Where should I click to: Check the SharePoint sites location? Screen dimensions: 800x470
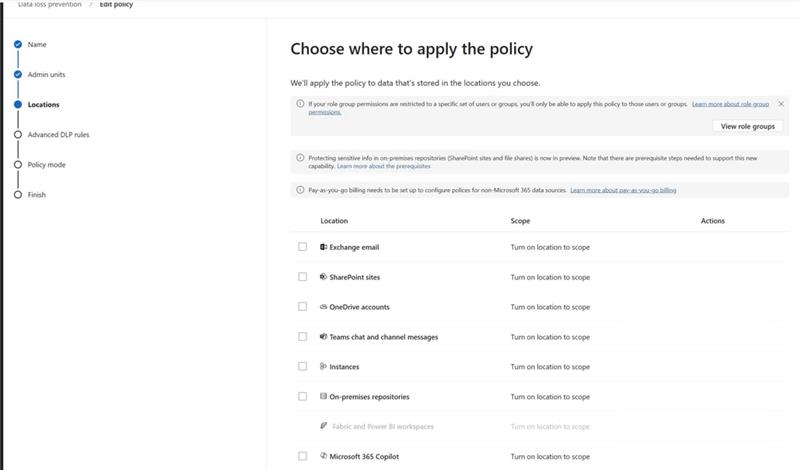[x=303, y=277]
